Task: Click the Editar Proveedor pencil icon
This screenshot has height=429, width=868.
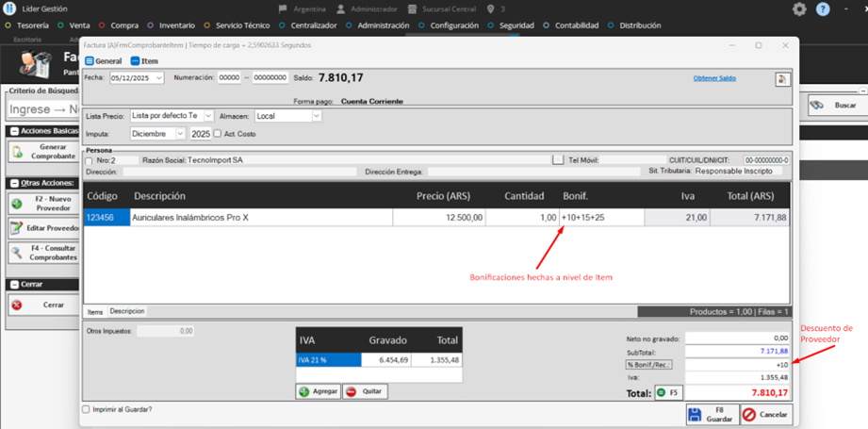Action: coord(17,228)
